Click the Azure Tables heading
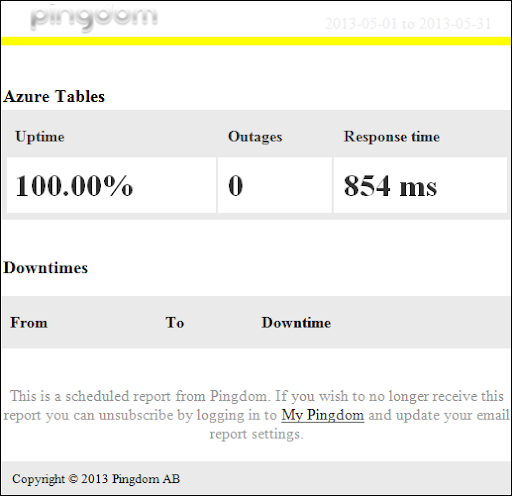Viewport: 512px width, 496px height. click(x=54, y=97)
